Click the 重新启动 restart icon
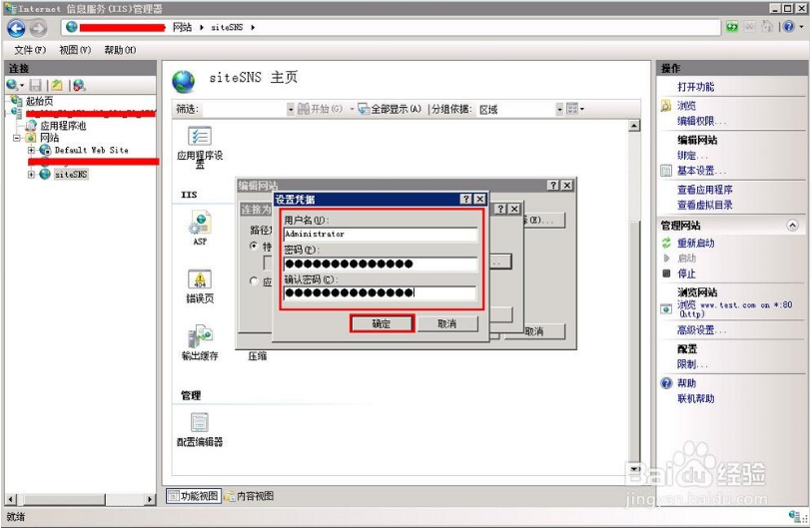This screenshot has width=812, height=530. point(666,244)
